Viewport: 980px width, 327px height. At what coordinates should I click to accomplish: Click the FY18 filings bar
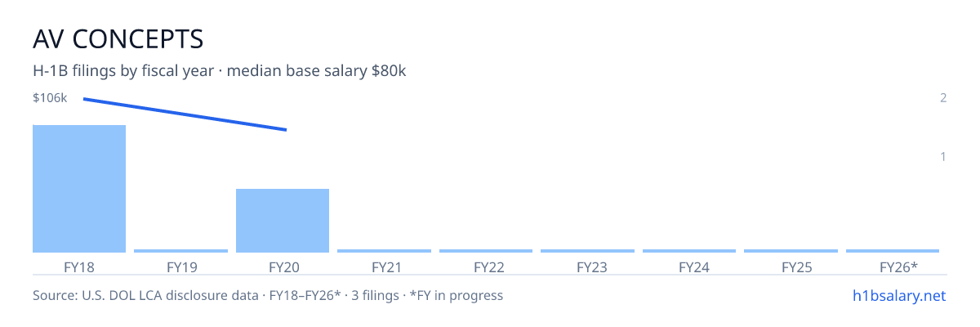pos(79,189)
